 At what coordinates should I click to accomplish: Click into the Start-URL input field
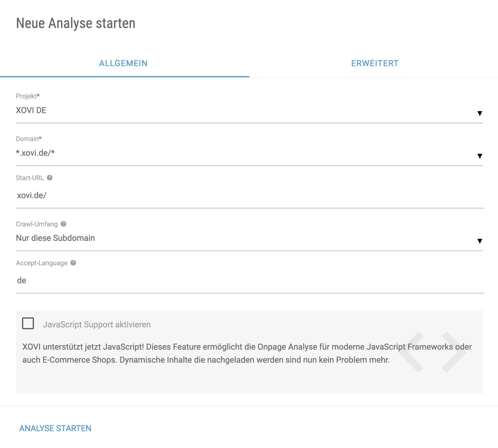(246, 195)
